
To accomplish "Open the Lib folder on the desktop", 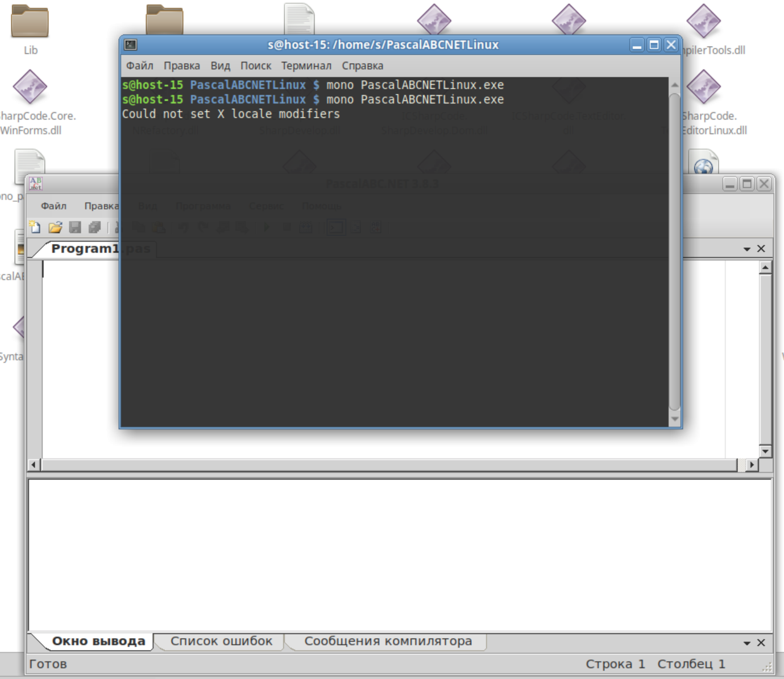I will pos(30,22).
